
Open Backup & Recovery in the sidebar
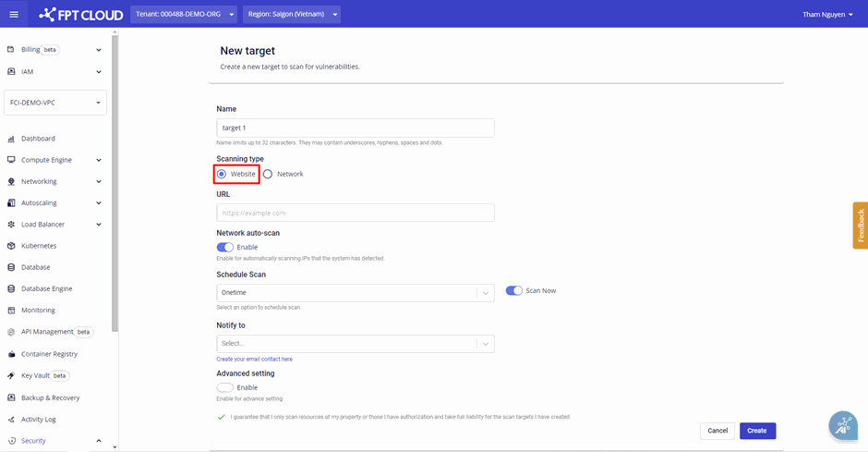tap(51, 397)
